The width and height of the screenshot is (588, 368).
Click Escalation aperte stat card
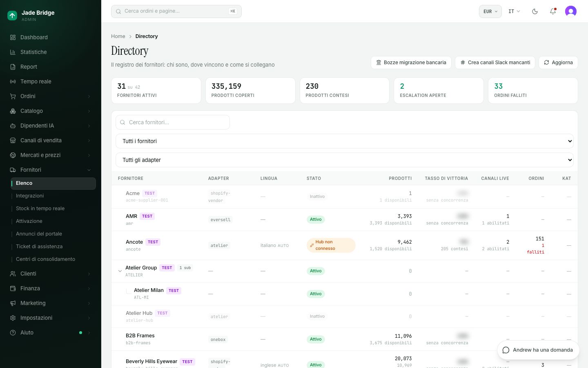(439, 90)
